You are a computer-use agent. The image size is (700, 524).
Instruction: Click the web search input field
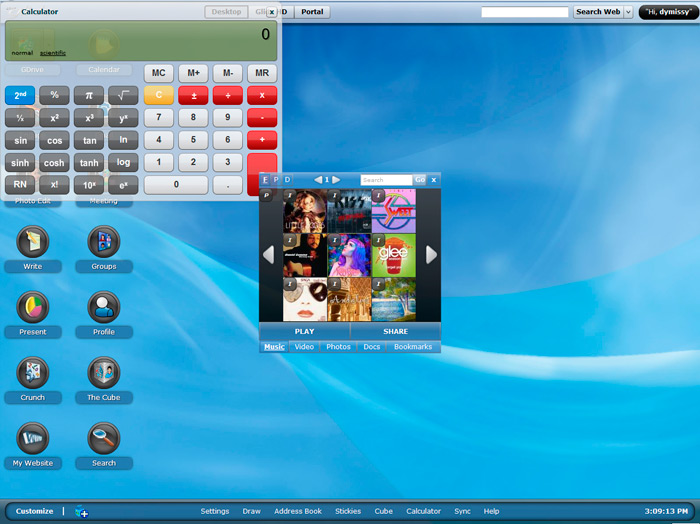pyautogui.click(x=525, y=12)
